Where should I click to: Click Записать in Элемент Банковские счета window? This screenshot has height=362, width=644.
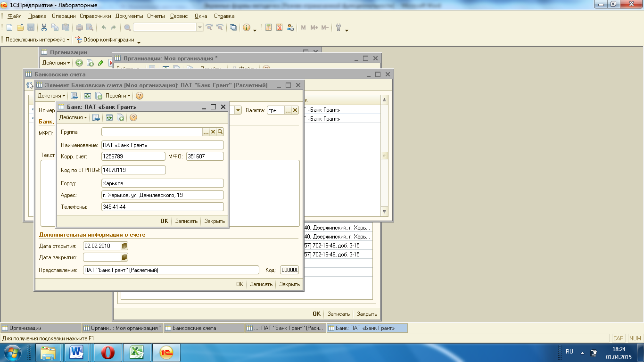click(x=261, y=284)
